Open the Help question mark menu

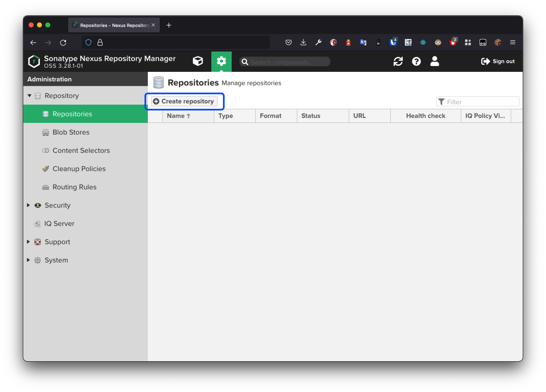click(x=416, y=61)
